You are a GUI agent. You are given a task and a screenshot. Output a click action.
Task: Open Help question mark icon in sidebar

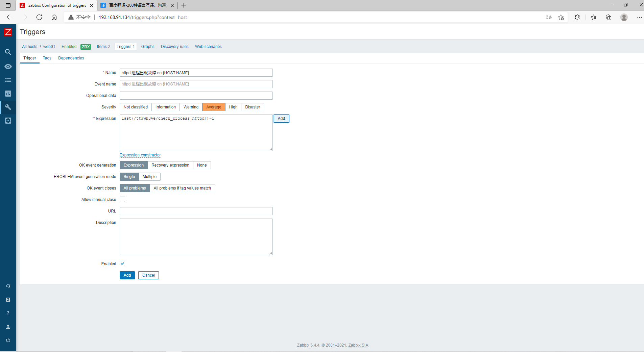pyautogui.click(x=8, y=313)
